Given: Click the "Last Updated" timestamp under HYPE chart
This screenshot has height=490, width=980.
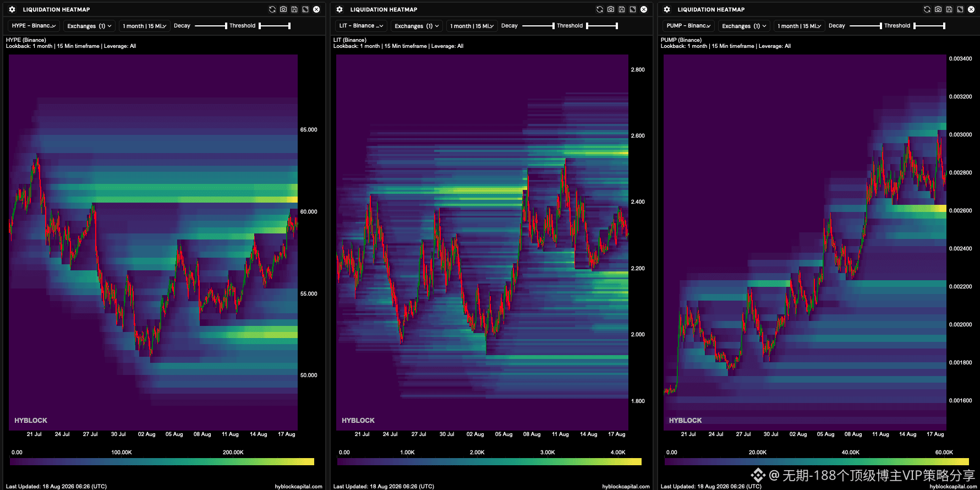Looking at the screenshot, I should pyautogui.click(x=56, y=487).
